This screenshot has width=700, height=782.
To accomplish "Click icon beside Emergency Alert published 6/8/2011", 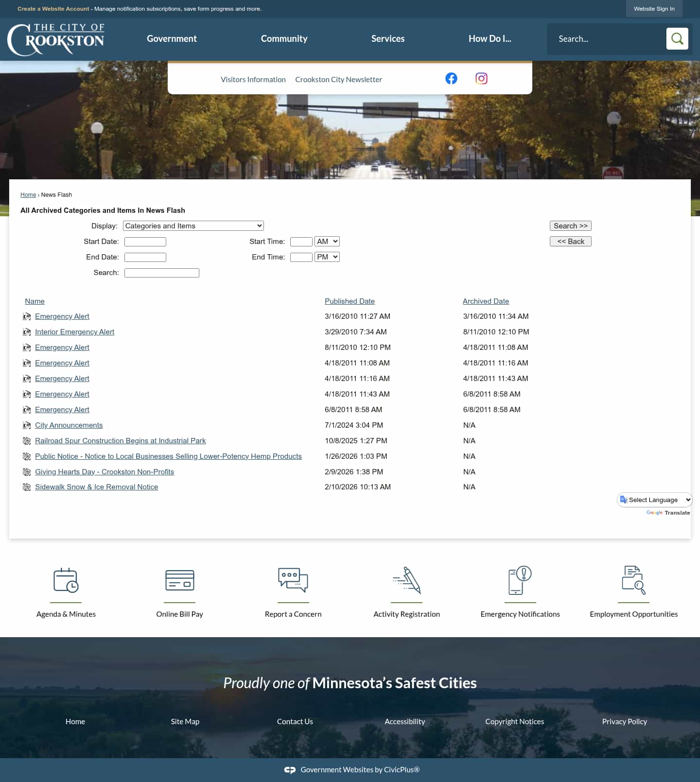I will click(x=27, y=410).
